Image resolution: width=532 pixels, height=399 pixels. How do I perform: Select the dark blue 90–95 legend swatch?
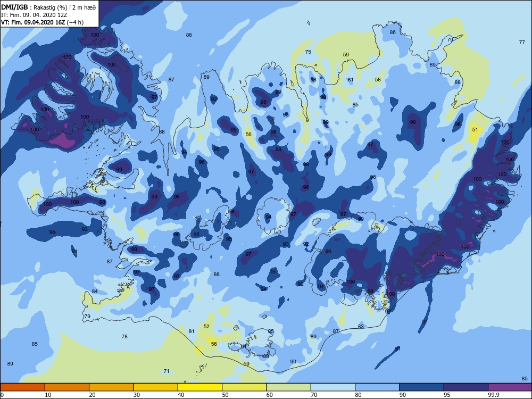tap(422, 387)
